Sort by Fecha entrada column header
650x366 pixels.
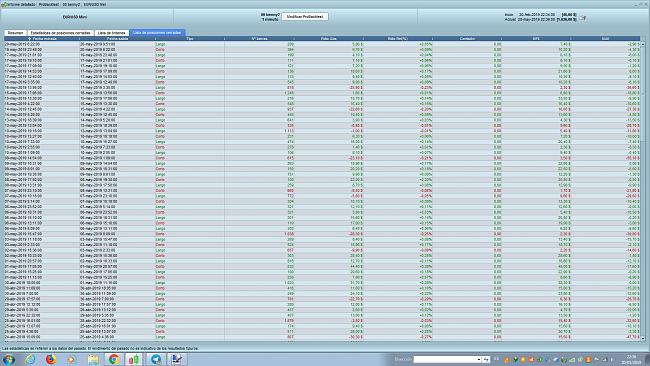point(41,39)
